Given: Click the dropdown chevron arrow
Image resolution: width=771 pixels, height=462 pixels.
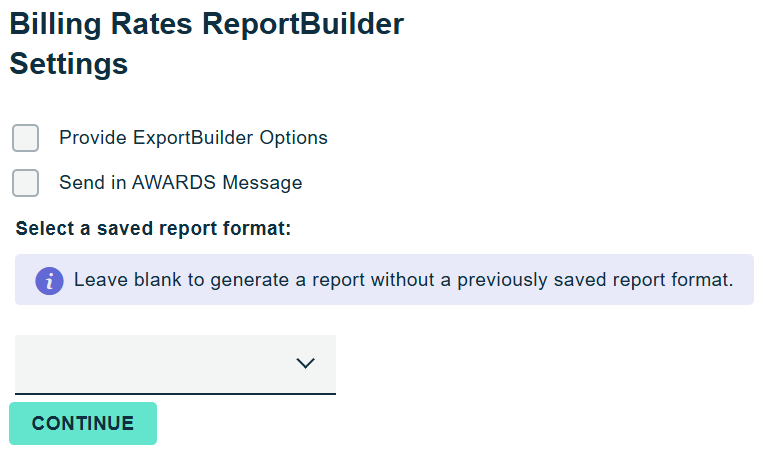Looking at the screenshot, I should pos(306,364).
